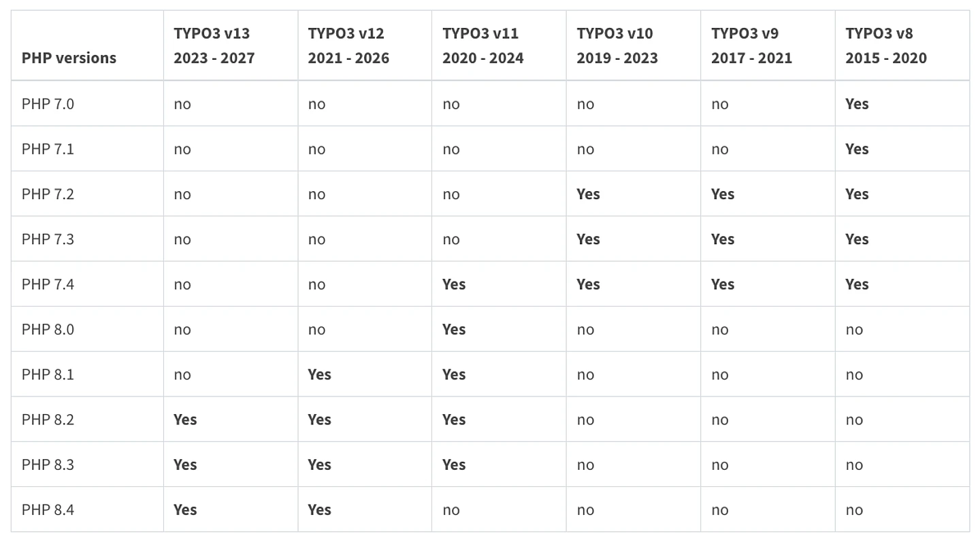980x542 pixels.
Task: Select the PHP 7.2 row label
Action: click(x=48, y=194)
